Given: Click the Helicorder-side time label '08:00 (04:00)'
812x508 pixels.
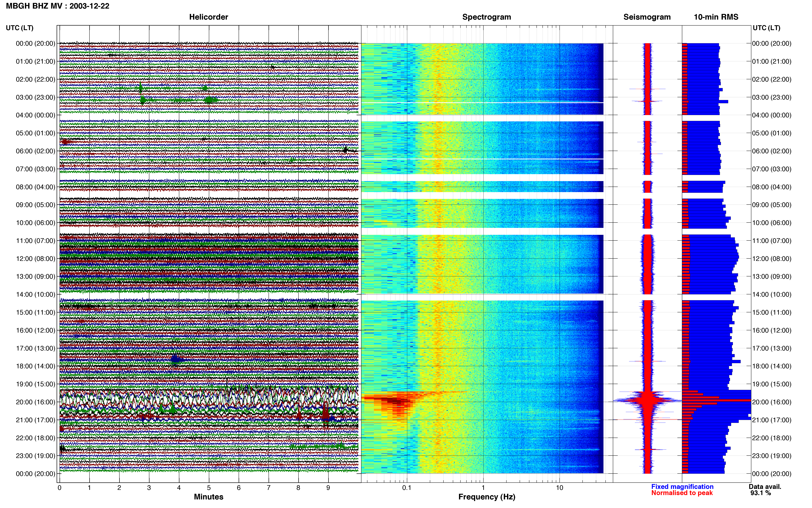Looking at the screenshot, I should click(36, 187).
